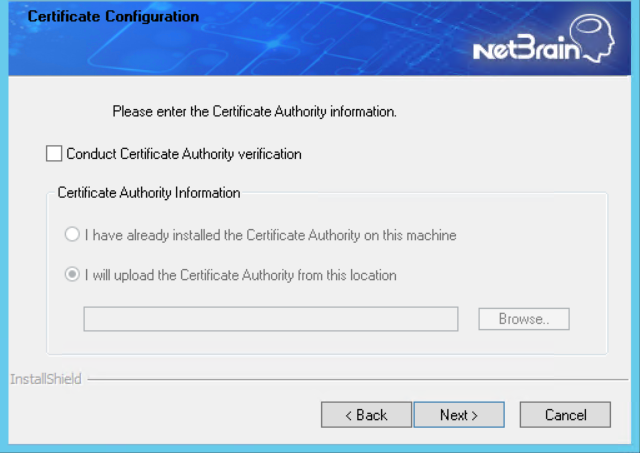Click the 'upload from this location' option label
The width and height of the screenshot is (640, 453).
click(240, 275)
